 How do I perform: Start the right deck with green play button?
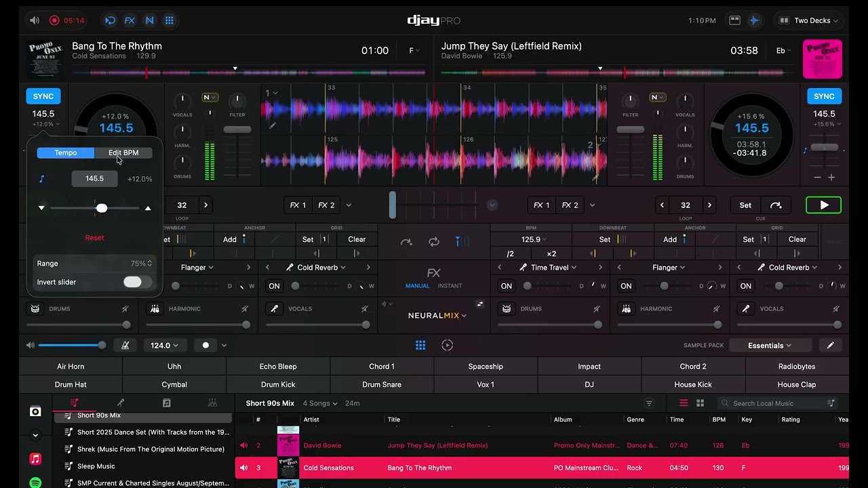pos(824,205)
